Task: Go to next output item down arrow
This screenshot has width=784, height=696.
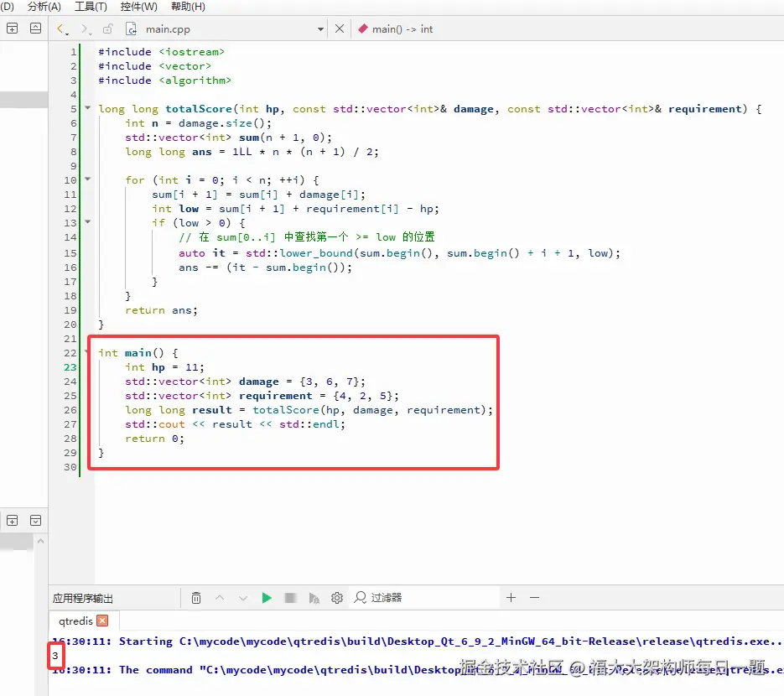Action: [243, 598]
